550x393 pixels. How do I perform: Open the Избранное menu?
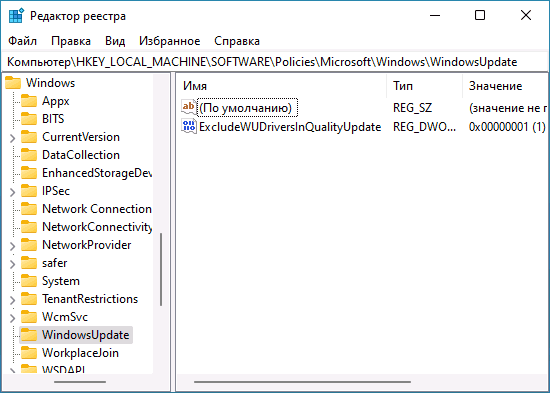pyautogui.click(x=169, y=41)
